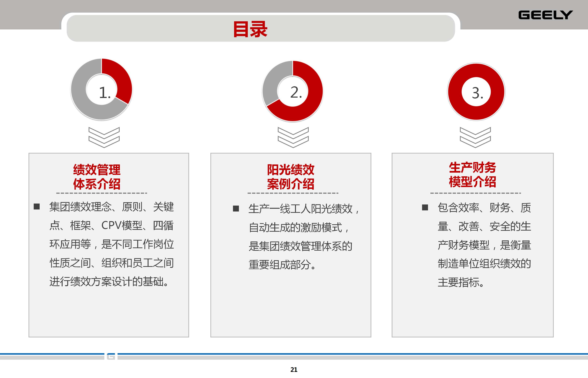Click square bullet before 包含效率、财务
Viewport: 588px width, 378px height.
point(425,207)
